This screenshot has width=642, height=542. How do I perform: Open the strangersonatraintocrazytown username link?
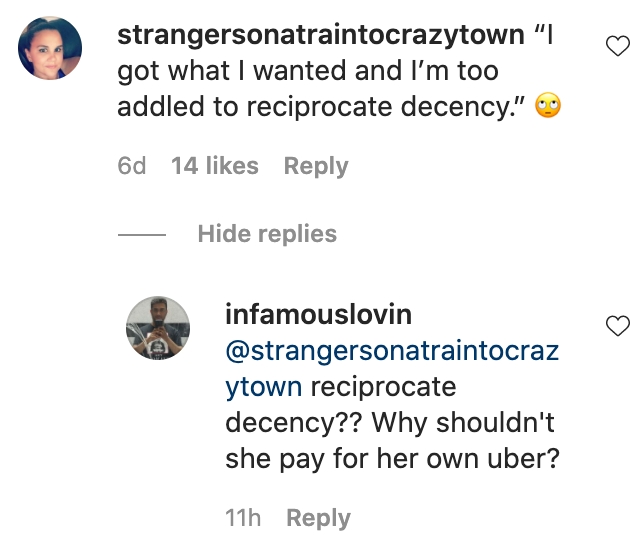320,35
